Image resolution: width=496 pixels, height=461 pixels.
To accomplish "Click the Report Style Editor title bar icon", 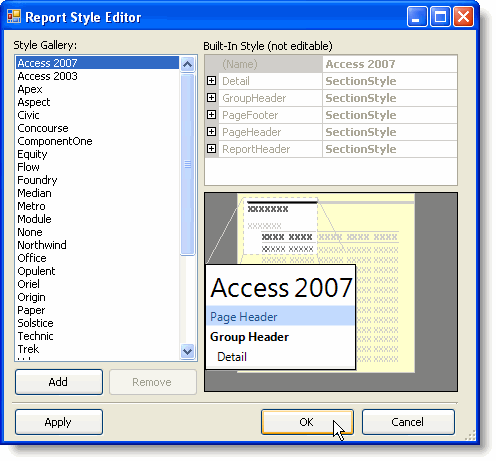I will 14,16.
